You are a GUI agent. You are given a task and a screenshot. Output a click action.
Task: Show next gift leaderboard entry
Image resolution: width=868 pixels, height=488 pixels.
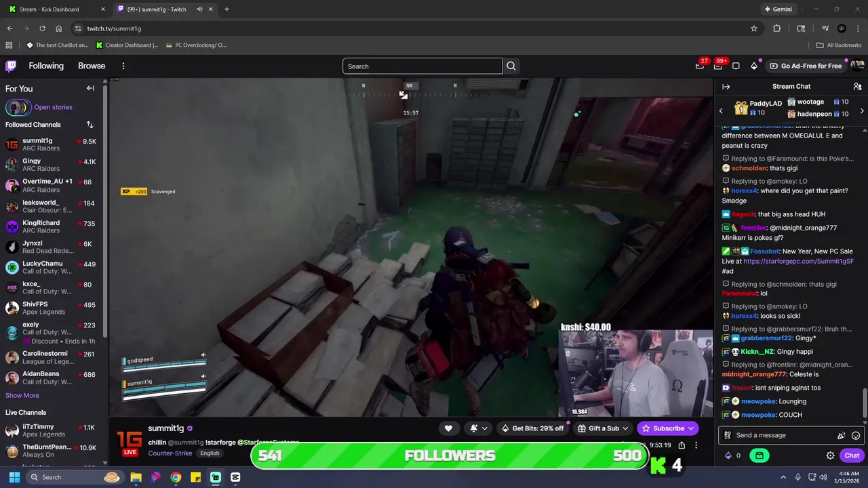pyautogui.click(x=862, y=110)
